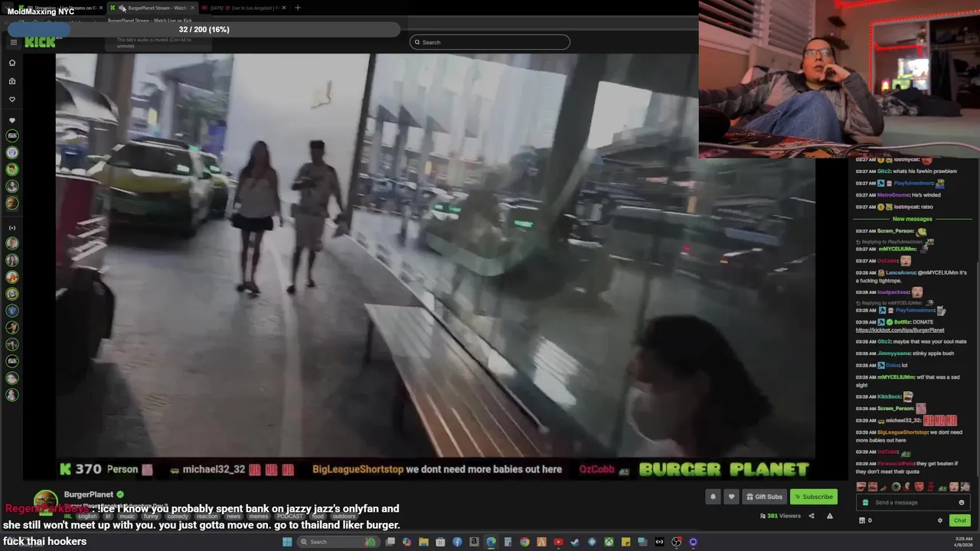Close the BurgerPlanet Stream tab
This screenshot has width=980, height=551.
click(x=192, y=8)
